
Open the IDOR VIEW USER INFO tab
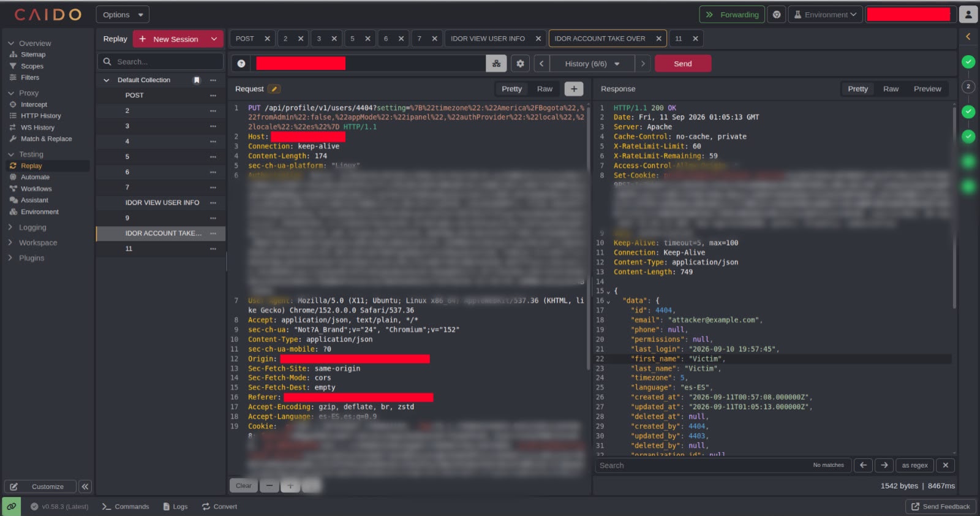(488, 39)
